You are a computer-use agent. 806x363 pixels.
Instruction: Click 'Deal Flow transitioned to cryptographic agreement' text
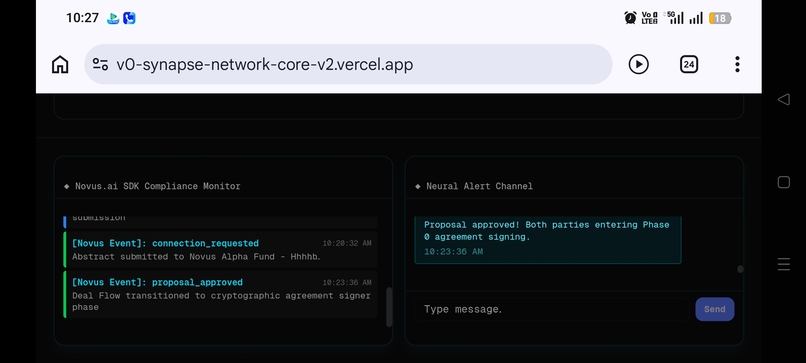click(x=221, y=301)
